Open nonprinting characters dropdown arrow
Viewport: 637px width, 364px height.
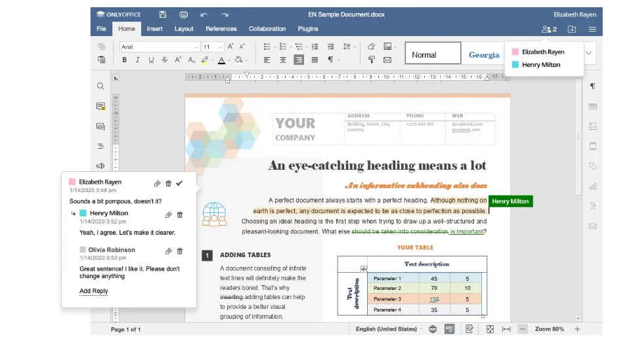tap(339, 60)
